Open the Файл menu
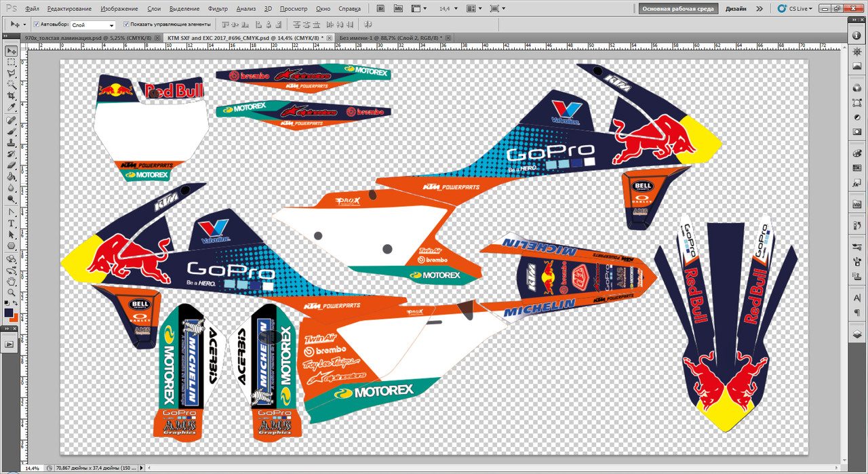The height and width of the screenshot is (474, 868). coord(31,9)
